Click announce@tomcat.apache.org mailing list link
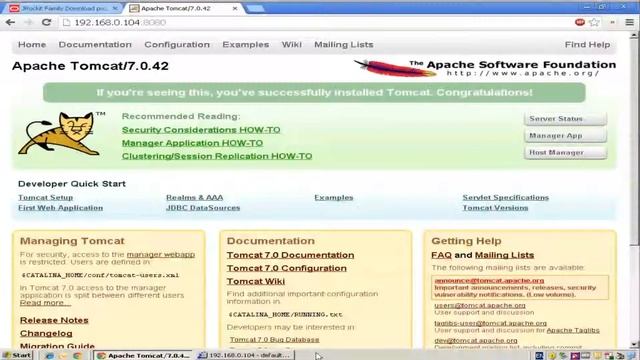Viewport: 640px width, 360px height. click(489, 280)
